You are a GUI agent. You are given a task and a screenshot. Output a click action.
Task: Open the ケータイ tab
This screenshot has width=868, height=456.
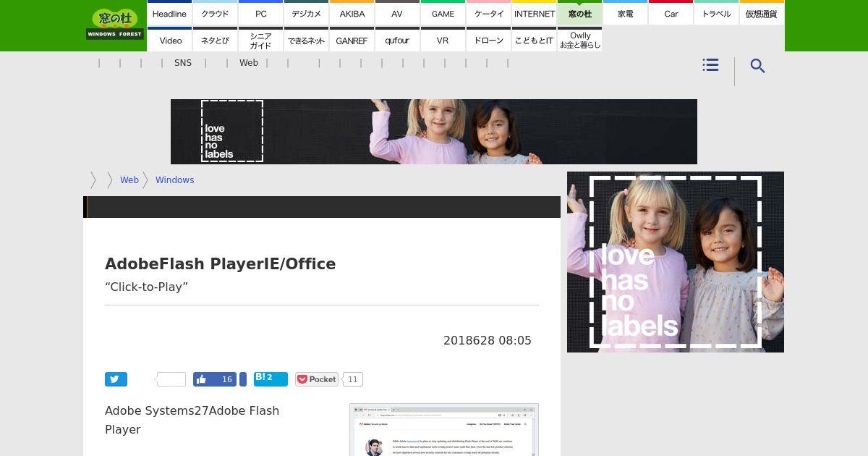coord(488,14)
